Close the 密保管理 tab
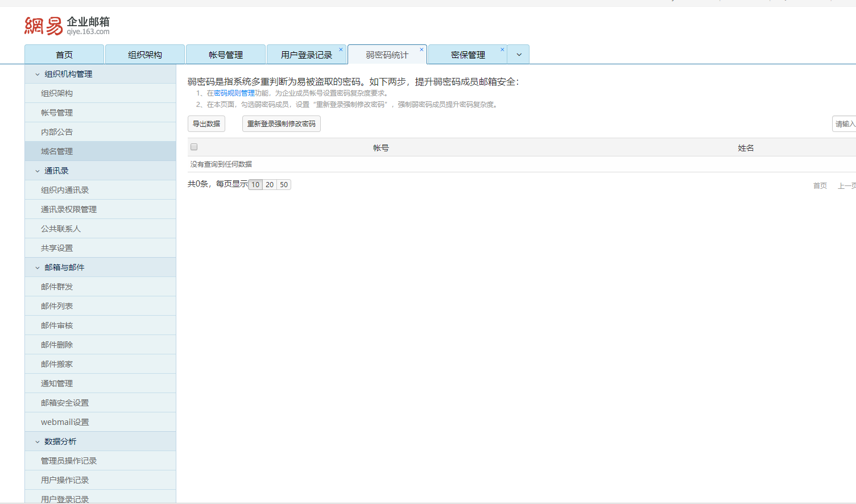This screenshot has width=856, height=504. (x=502, y=49)
